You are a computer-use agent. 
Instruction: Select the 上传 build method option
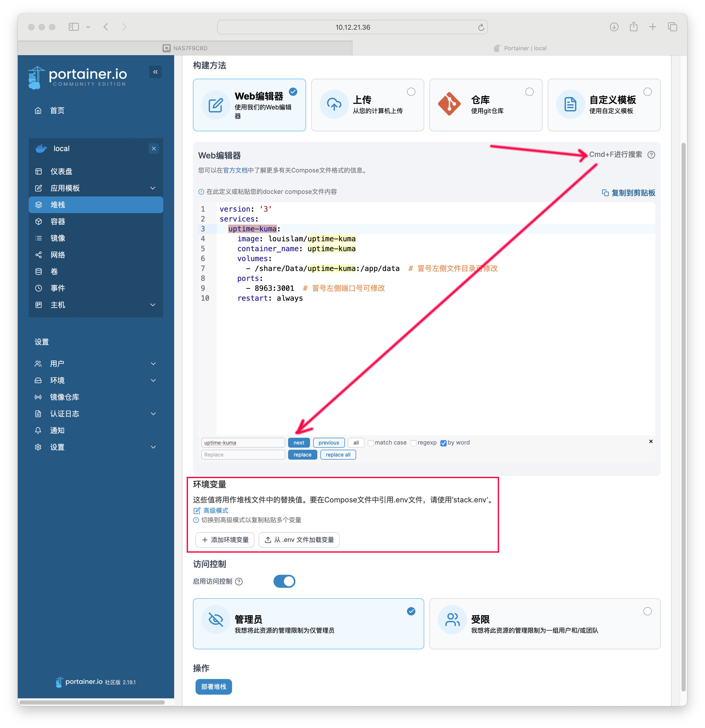click(x=368, y=105)
